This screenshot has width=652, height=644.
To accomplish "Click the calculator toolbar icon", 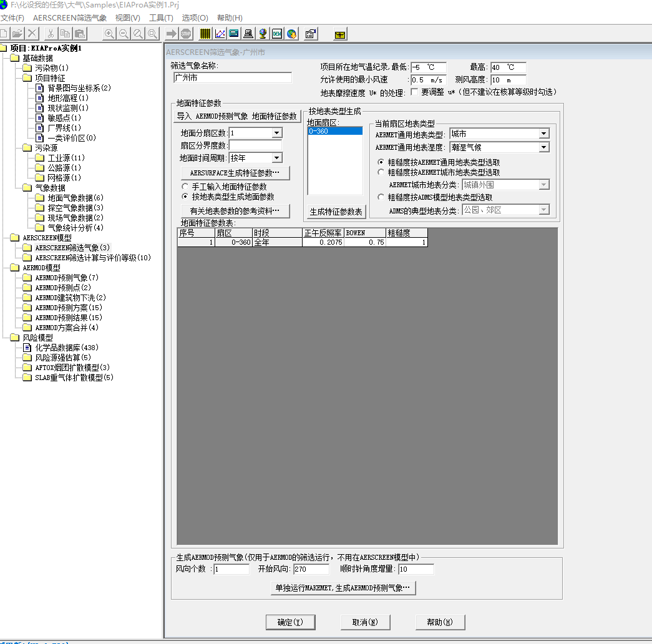I will pyautogui.click(x=234, y=34).
